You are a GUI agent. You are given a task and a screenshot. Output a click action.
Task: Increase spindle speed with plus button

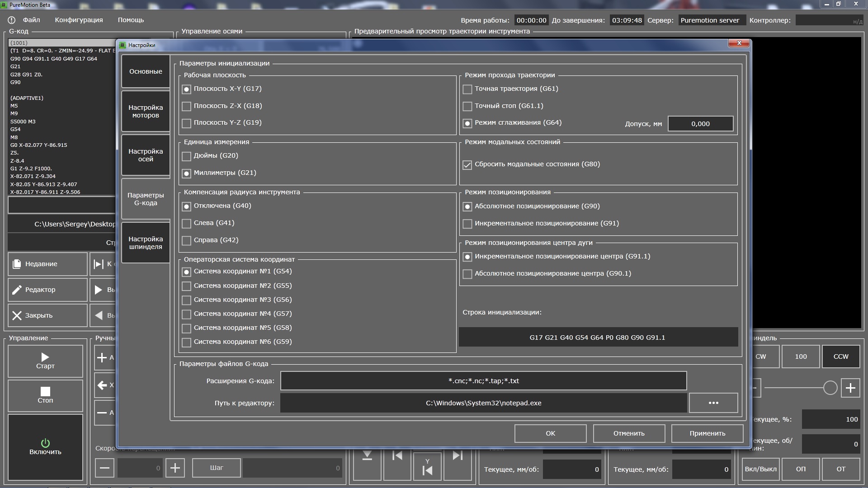850,388
